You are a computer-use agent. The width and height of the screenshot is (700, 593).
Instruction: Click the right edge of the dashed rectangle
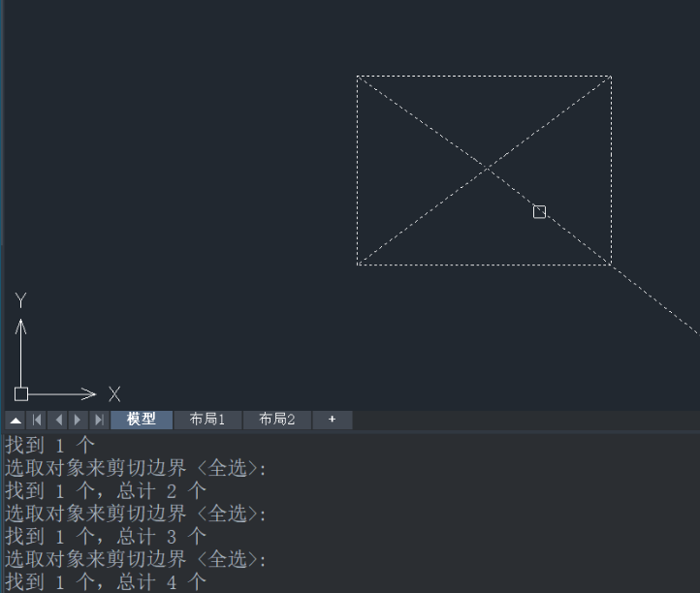[611, 171]
